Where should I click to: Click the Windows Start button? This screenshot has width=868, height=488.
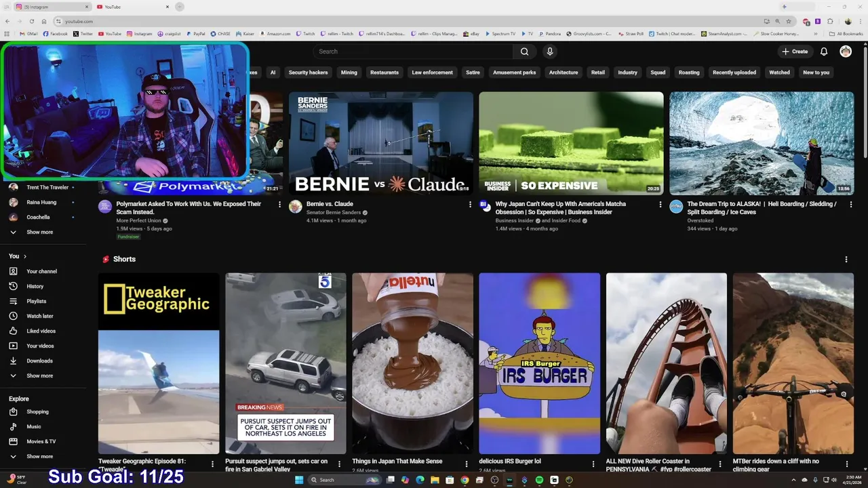[299, 480]
